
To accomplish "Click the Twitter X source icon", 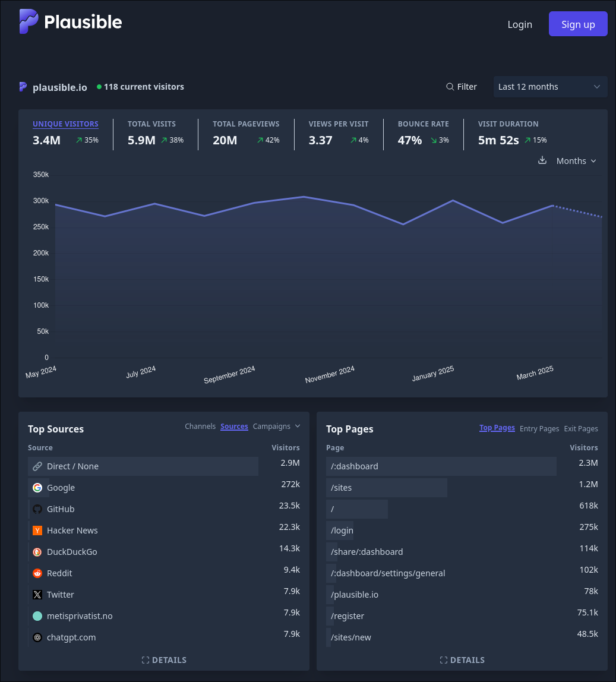I will (37, 594).
